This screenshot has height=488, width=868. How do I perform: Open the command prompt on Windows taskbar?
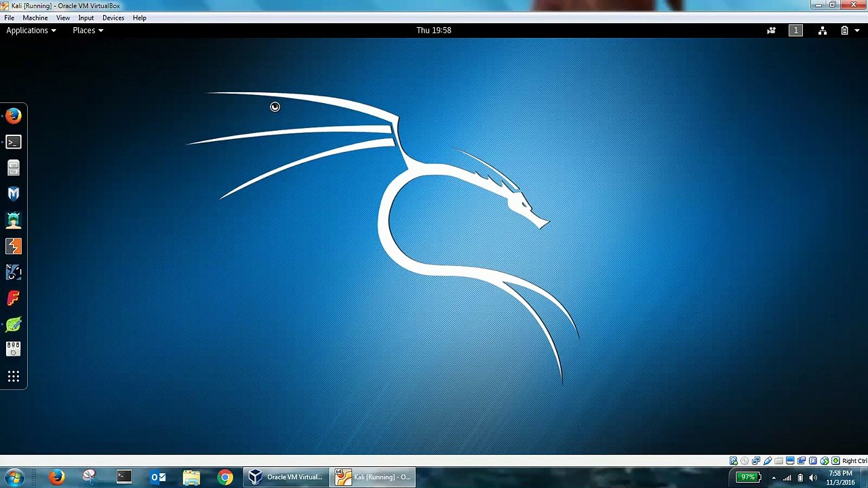(123, 477)
